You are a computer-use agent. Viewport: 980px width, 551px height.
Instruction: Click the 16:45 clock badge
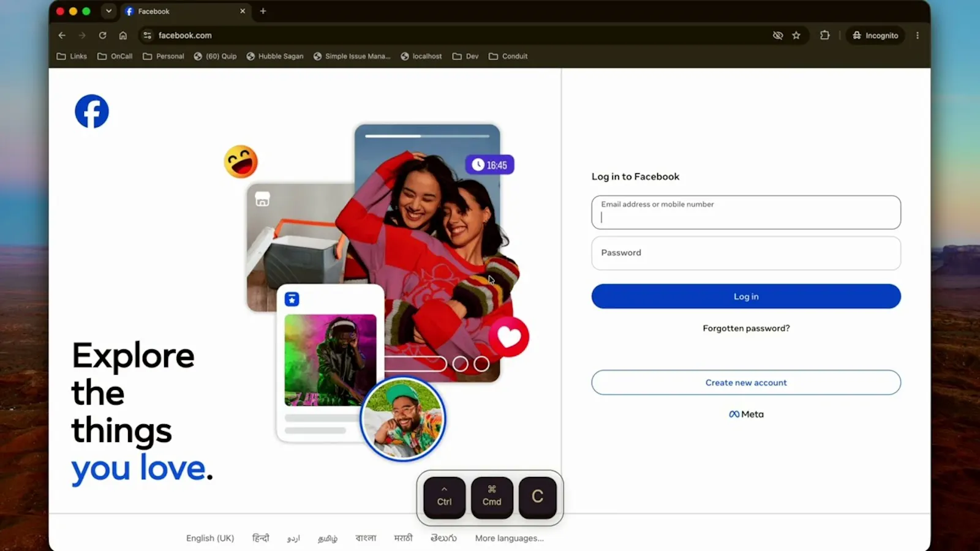tap(490, 165)
